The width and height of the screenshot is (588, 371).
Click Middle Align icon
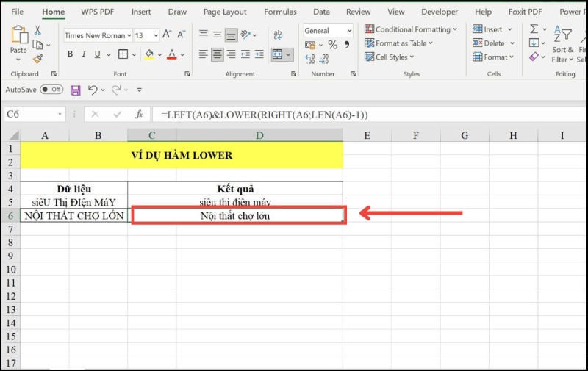point(217,35)
